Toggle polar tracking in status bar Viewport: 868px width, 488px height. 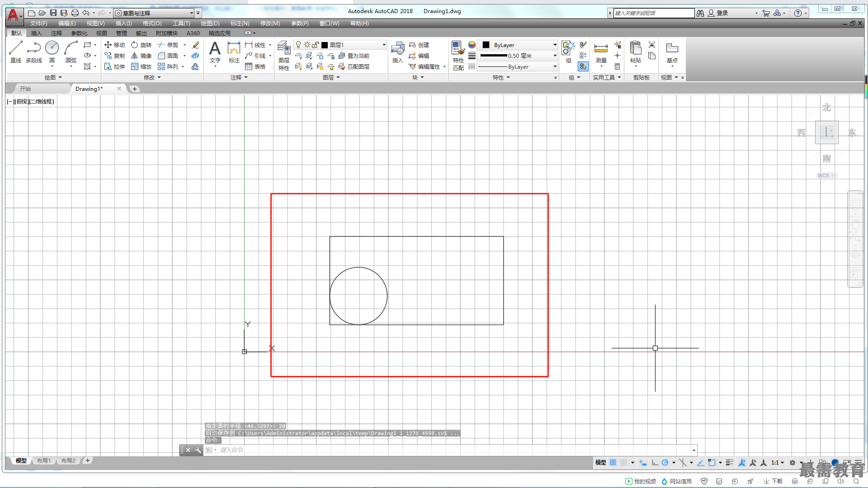[x=665, y=462]
